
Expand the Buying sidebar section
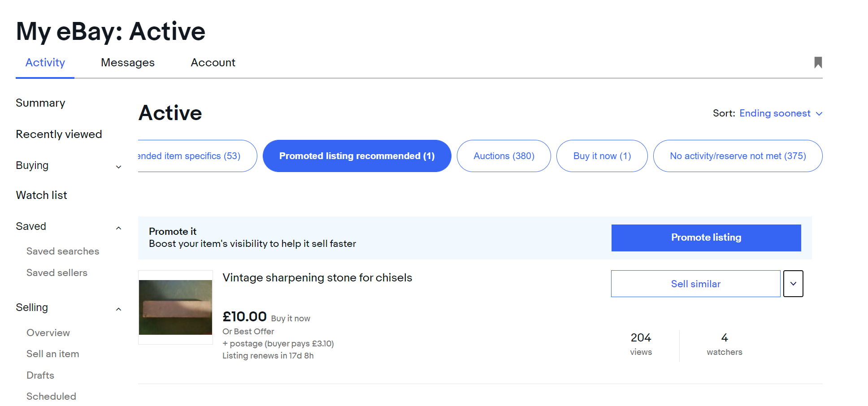coord(118,167)
